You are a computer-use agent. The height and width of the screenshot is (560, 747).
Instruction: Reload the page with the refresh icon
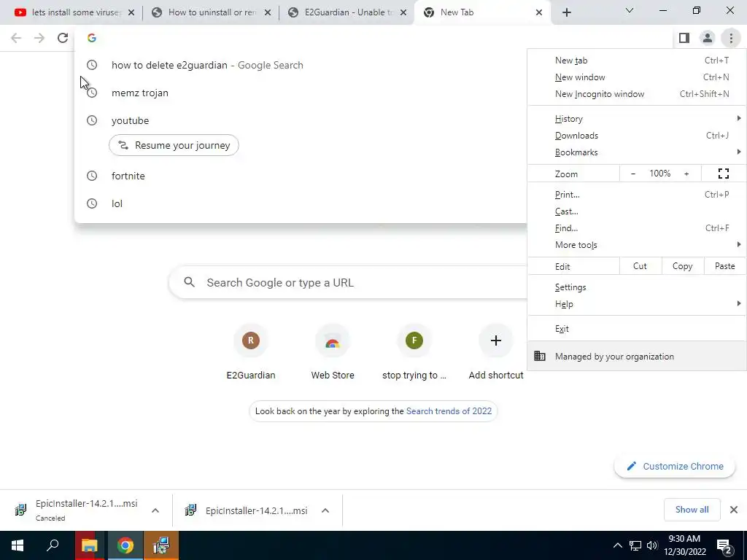point(63,38)
